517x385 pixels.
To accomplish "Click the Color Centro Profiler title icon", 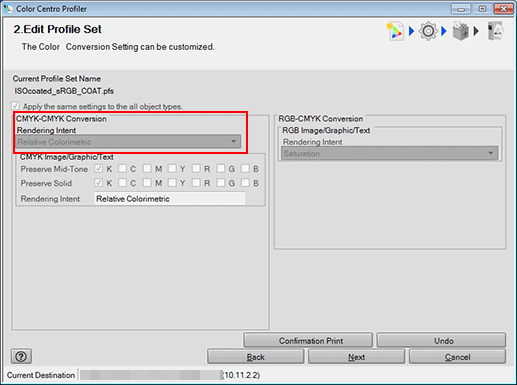I will tap(8, 8).
